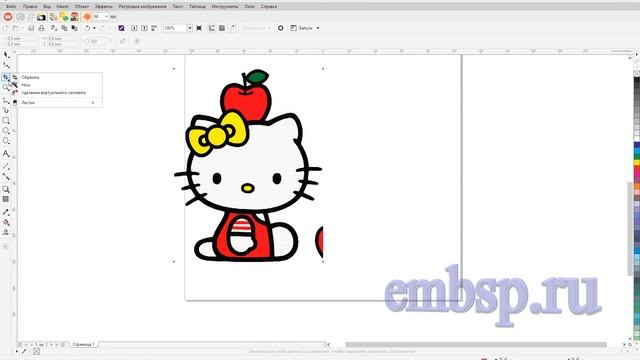Click the Undo arrow
Screen dimensions: 640x360
[x=87, y=28]
